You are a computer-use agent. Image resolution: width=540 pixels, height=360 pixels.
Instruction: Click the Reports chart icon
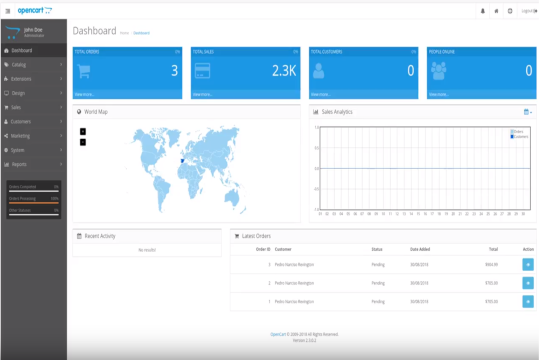pos(6,164)
